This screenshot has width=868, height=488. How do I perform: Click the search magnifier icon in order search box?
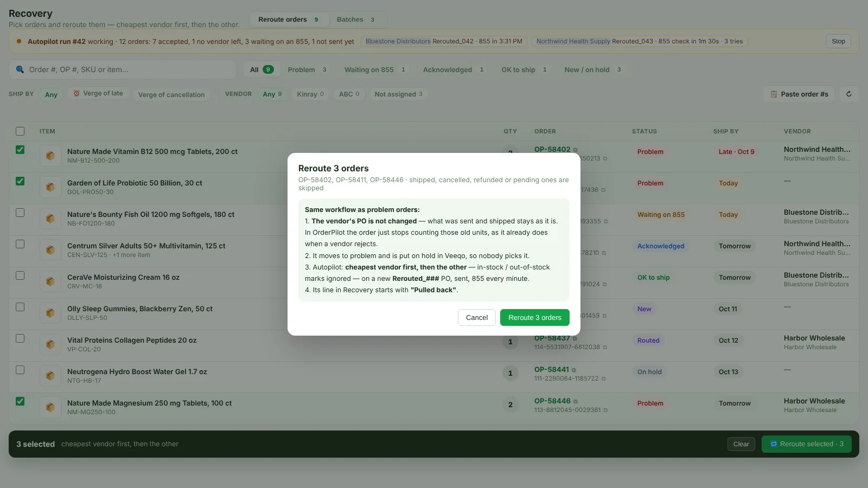(x=20, y=69)
